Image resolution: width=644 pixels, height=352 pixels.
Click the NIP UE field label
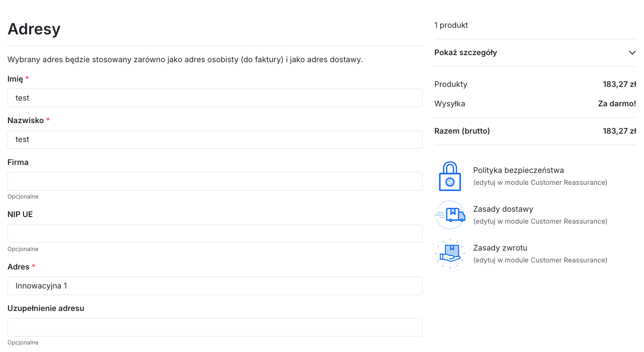tap(20, 214)
